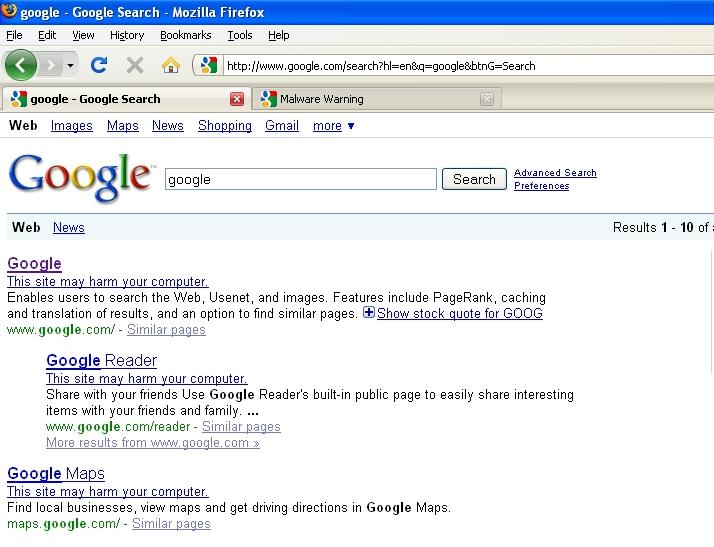Viewport: 714px width, 547px height.
Task: Switch to News results below the search box
Action: click(x=69, y=227)
